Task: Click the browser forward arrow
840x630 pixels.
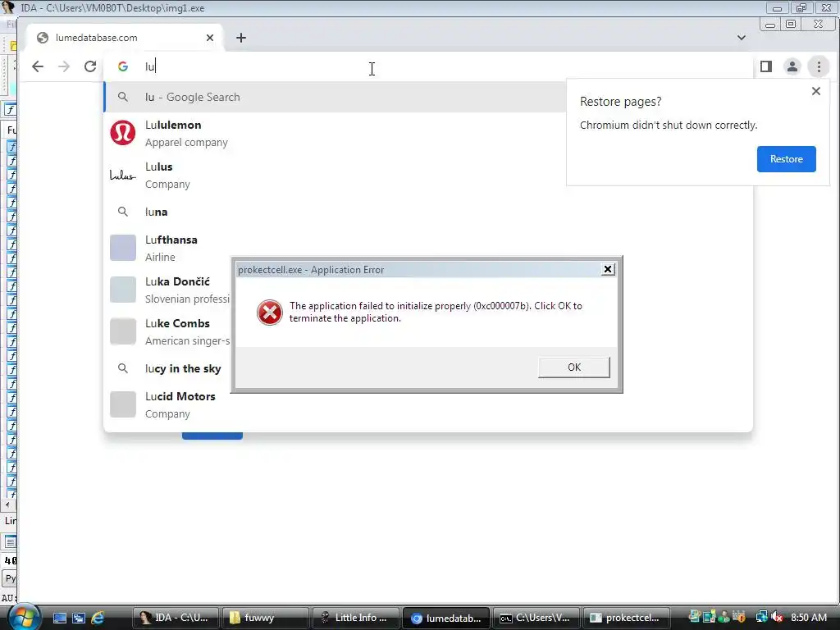Action: 64,66
